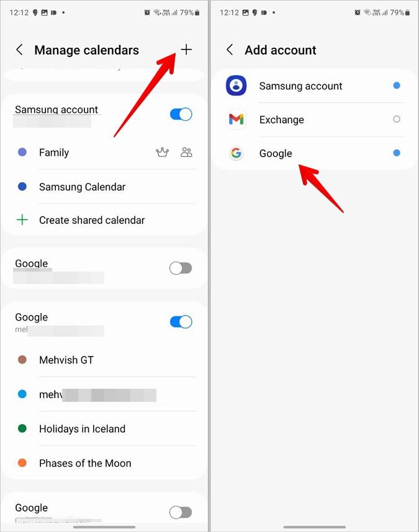Go back from Manage calendars screen

tap(20, 50)
